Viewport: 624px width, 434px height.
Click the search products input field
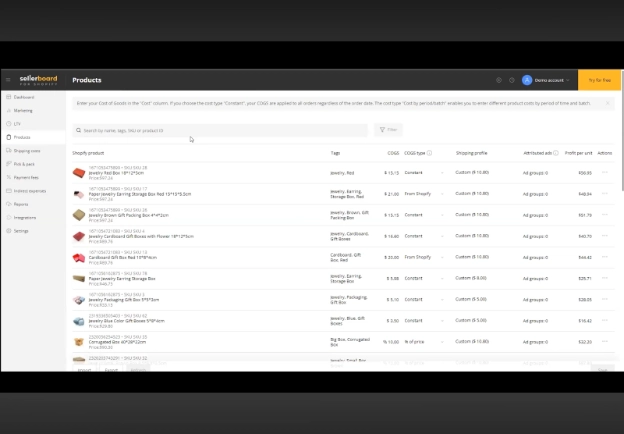click(220, 130)
